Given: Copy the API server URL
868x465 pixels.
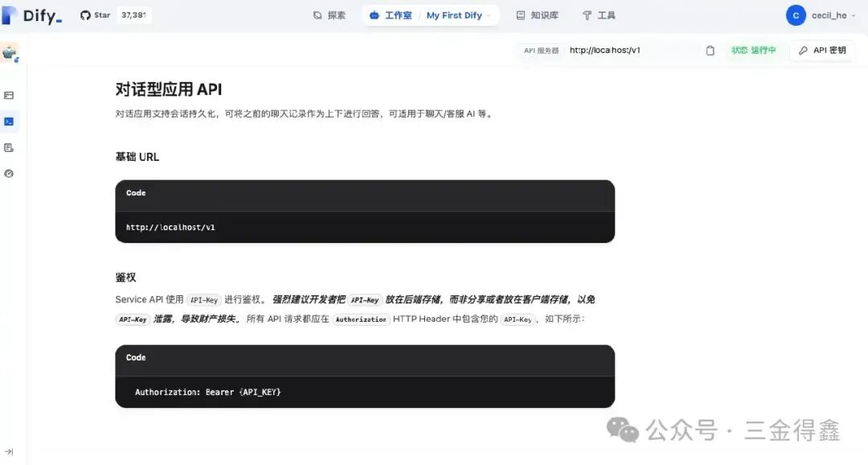Looking at the screenshot, I should click(x=710, y=51).
